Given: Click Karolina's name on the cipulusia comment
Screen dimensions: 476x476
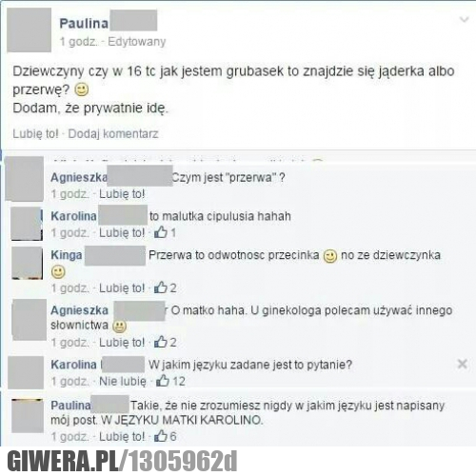Looking at the screenshot, I should 73,216.
